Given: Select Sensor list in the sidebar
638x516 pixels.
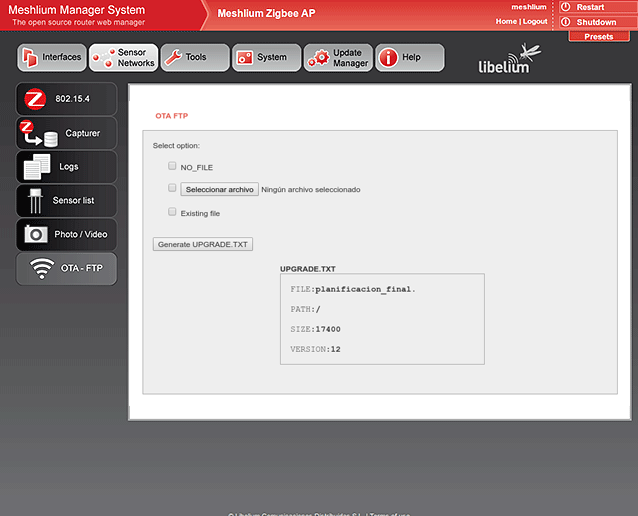Looking at the screenshot, I should (66, 201).
